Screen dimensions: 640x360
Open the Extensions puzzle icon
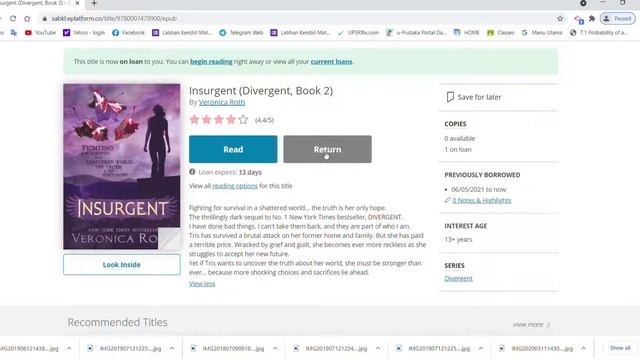click(592, 19)
